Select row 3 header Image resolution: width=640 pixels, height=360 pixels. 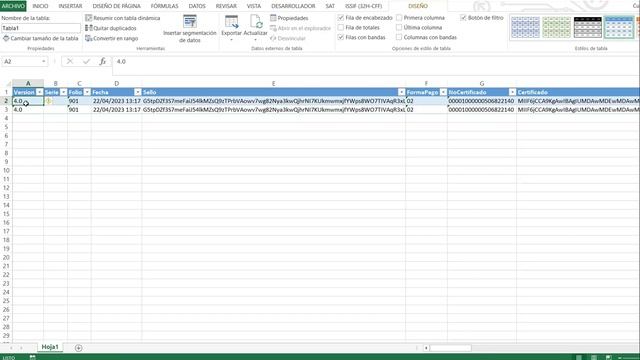(x=6, y=110)
